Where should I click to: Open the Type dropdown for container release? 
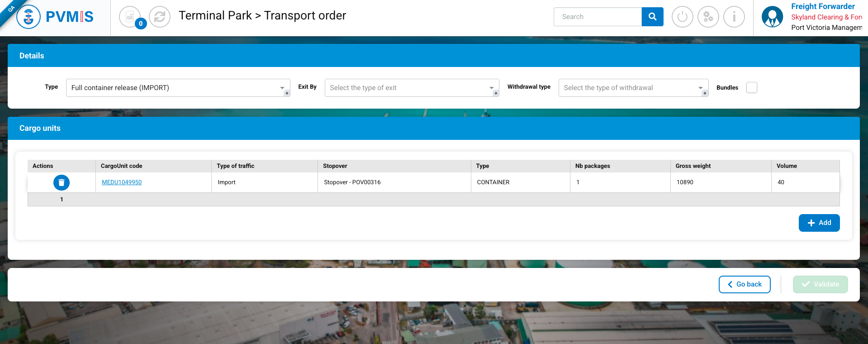pyautogui.click(x=178, y=88)
